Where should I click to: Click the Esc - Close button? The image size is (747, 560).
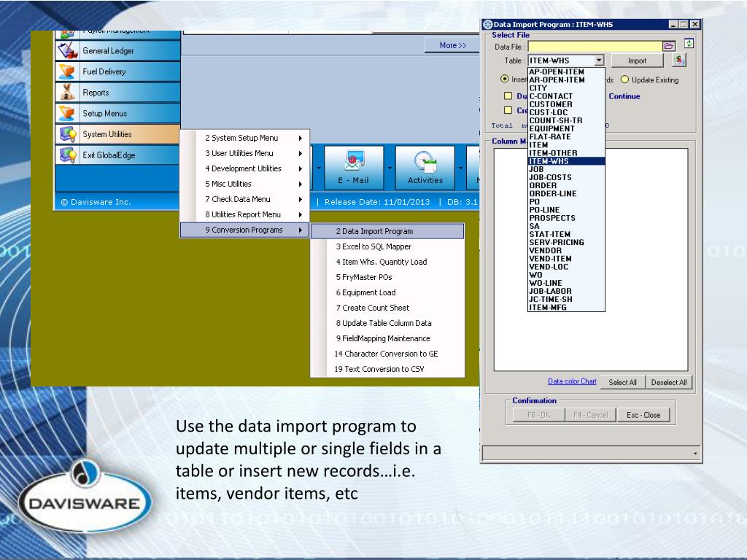pos(643,415)
